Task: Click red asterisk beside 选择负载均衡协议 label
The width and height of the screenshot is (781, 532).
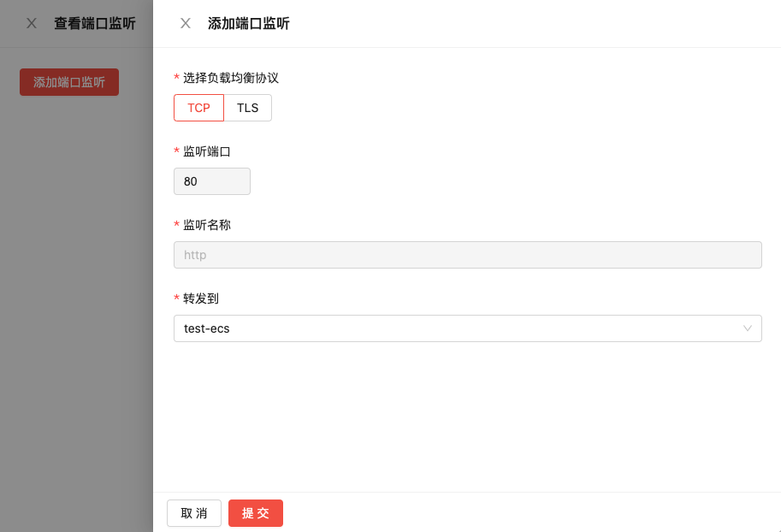Action: [x=176, y=78]
